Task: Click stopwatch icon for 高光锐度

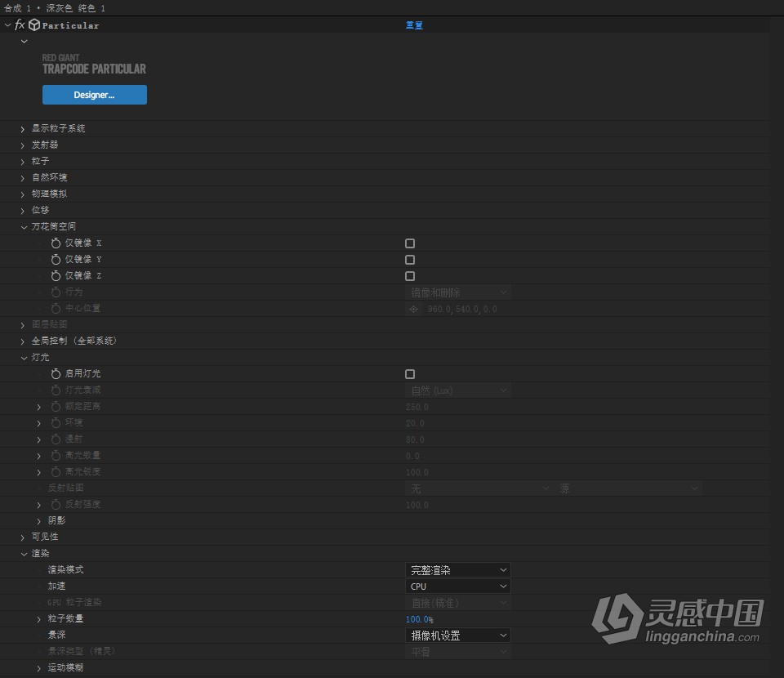Action: click(56, 472)
